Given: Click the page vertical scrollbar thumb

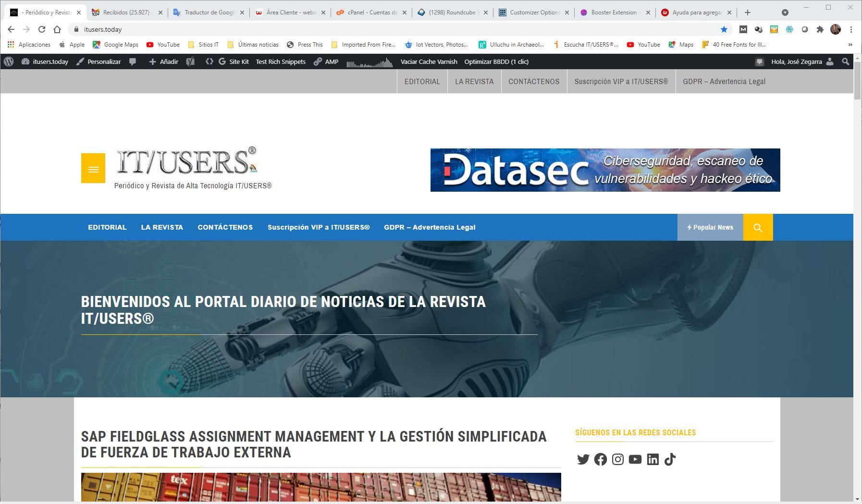Looking at the screenshot, I should pos(858,80).
